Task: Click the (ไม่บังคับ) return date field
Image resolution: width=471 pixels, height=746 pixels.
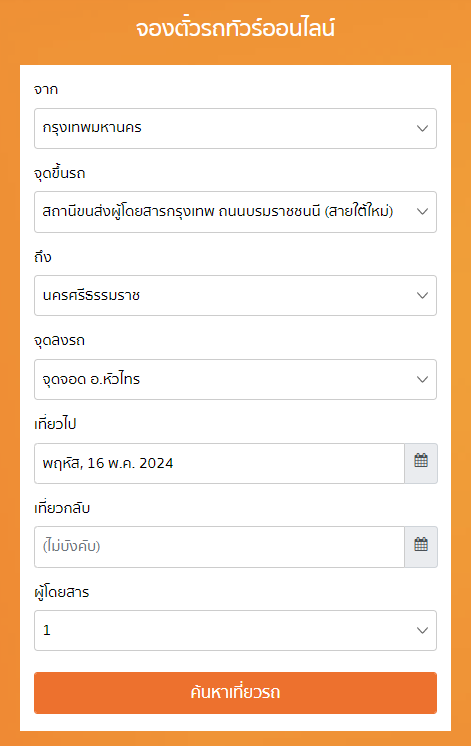Action: pyautogui.click(x=219, y=547)
